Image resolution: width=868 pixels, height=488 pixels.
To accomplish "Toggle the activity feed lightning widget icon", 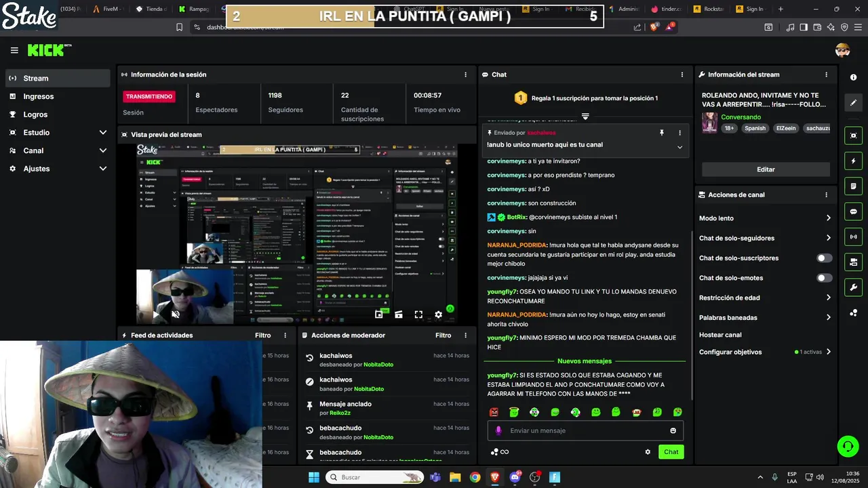I will pos(853,161).
